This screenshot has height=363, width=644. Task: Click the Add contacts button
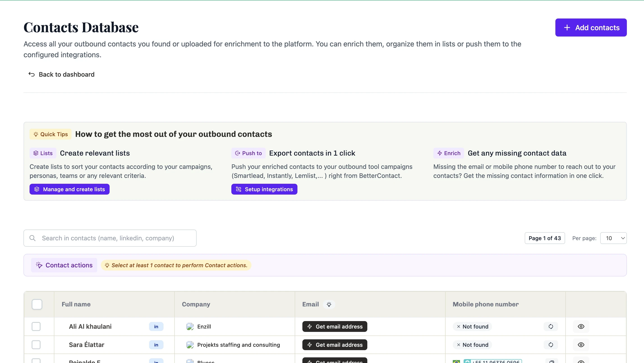click(x=591, y=28)
